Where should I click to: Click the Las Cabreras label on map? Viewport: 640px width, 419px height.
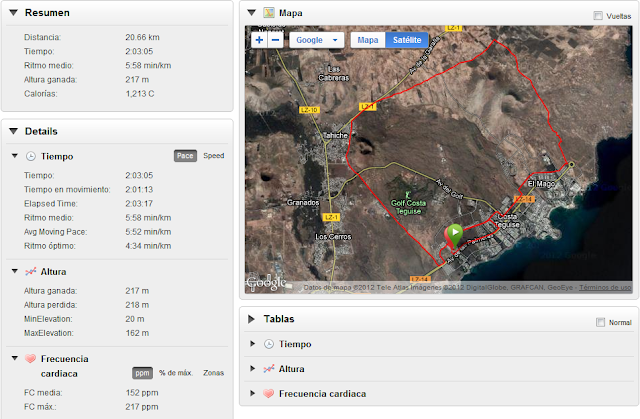pos(333,73)
